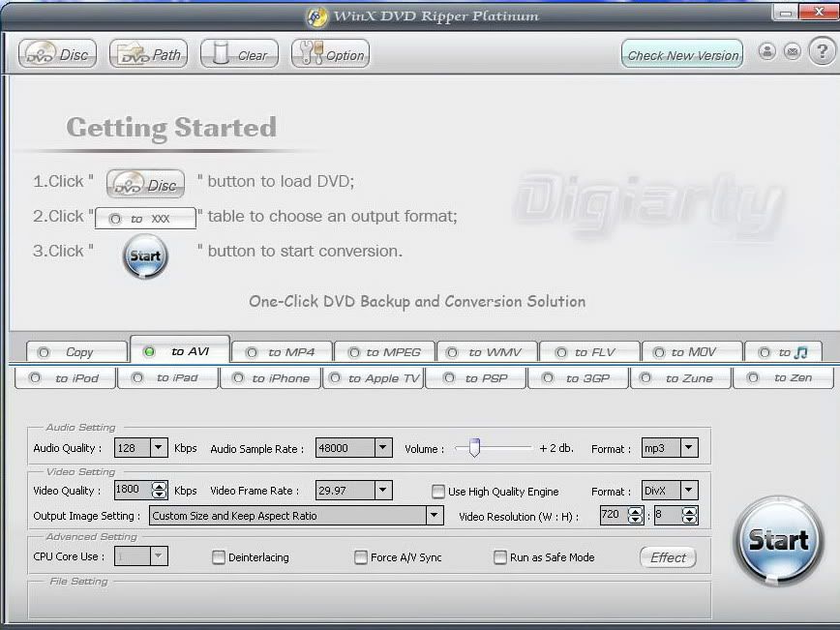Choose the to WMV tab
840x630 pixels.
[487, 352]
